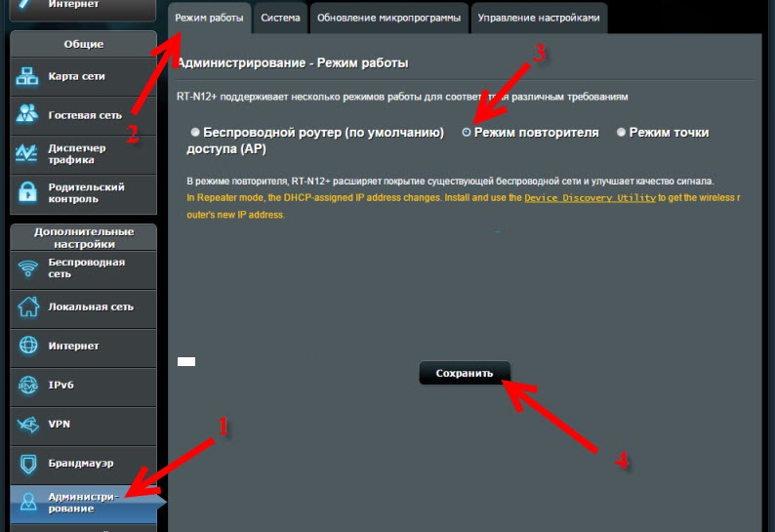
Task: Open Беспроводная сеть menu item
Action: (83, 269)
